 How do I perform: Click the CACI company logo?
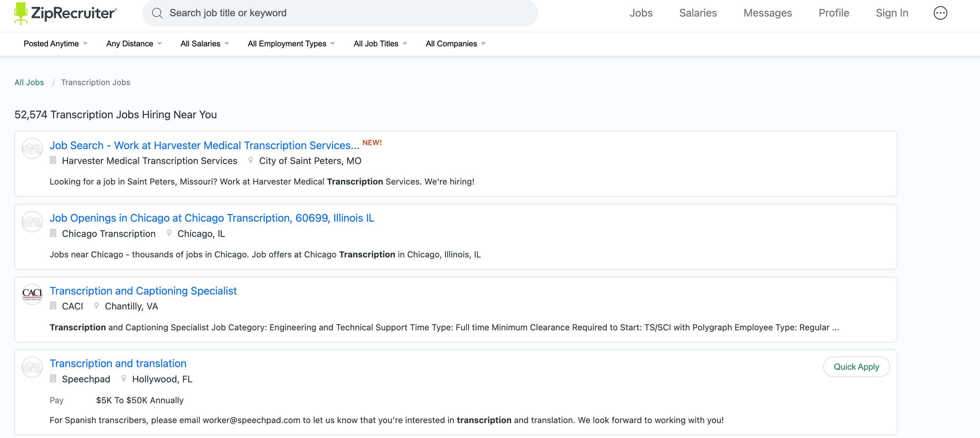[x=32, y=294]
